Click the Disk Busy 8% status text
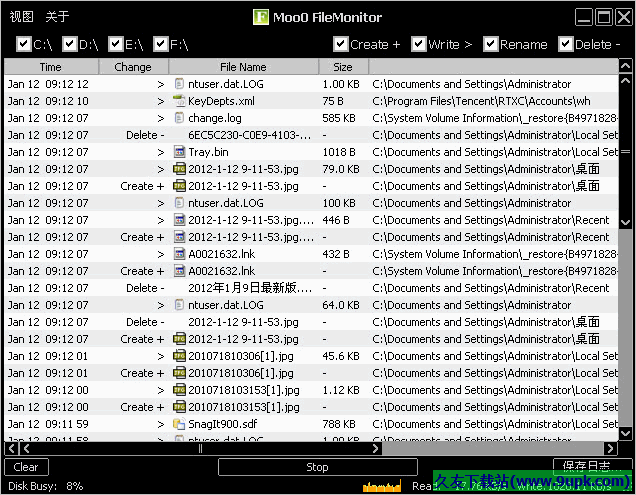Viewport: 636px width, 495px height. [45, 486]
